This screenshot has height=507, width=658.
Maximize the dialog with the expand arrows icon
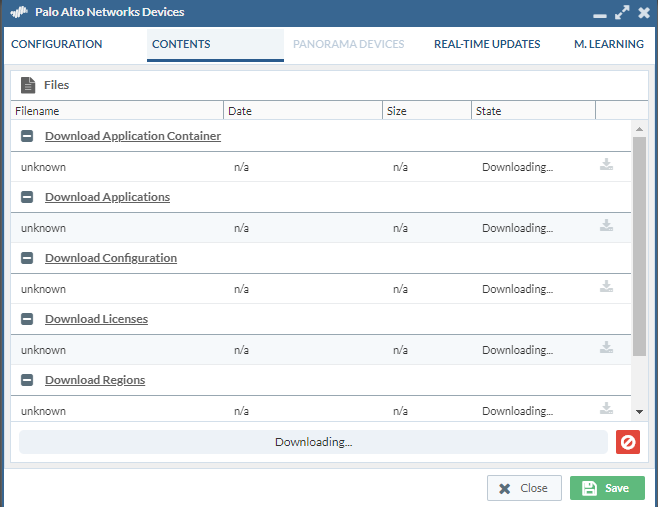pyautogui.click(x=622, y=13)
